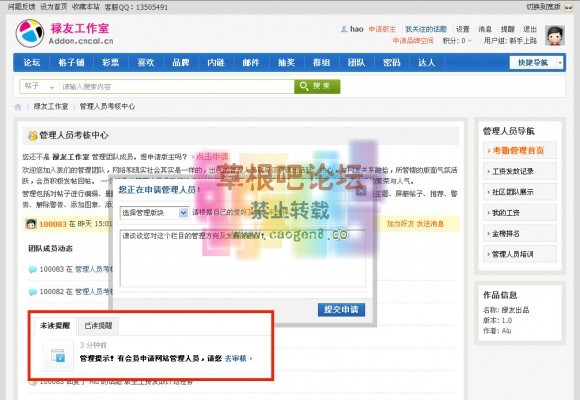Expand the 快捷导航 dropdown
This screenshot has width=580, height=400.
536,63
